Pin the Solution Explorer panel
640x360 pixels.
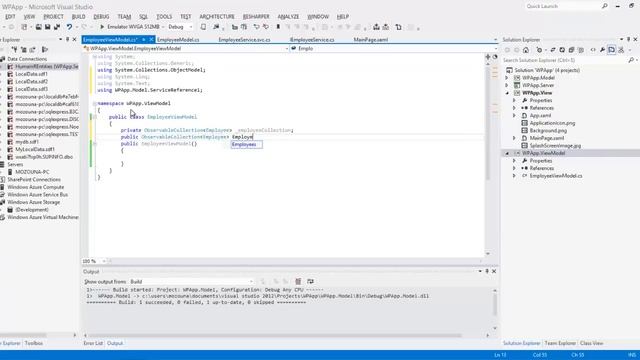[x=629, y=39]
